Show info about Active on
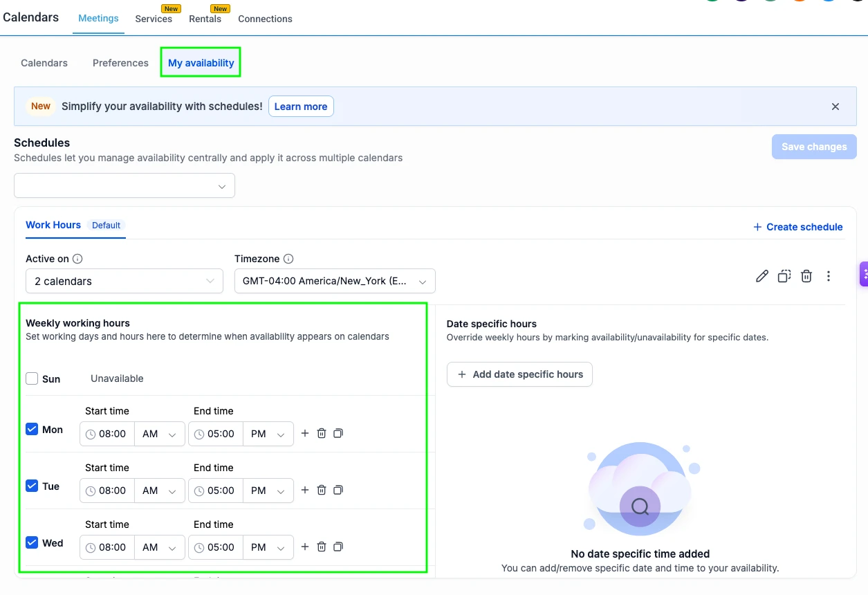This screenshot has width=868, height=595. tap(77, 259)
